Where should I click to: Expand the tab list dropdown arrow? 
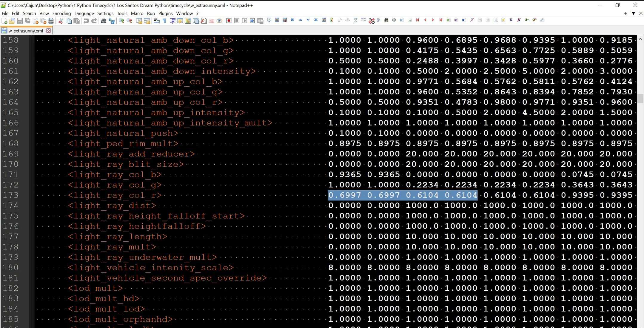click(x=633, y=13)
